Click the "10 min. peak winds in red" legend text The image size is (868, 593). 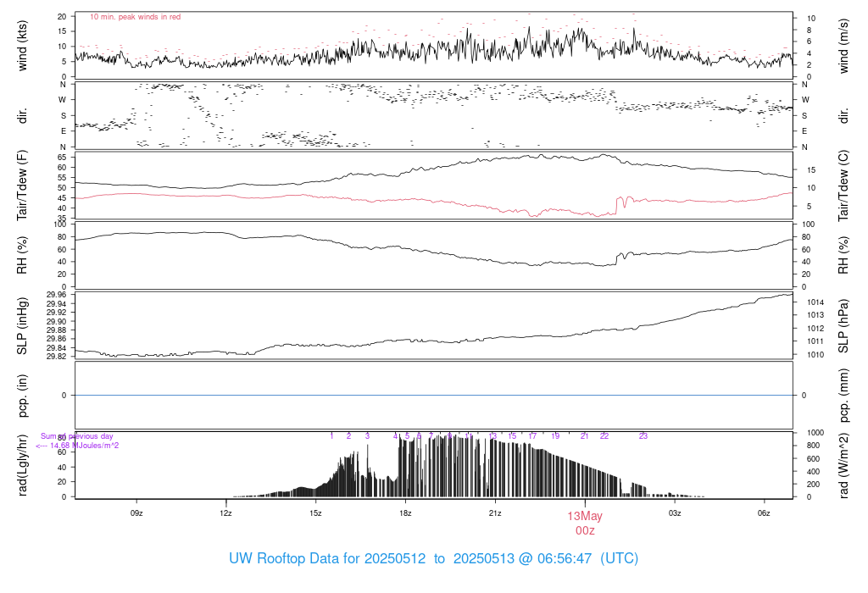tap(135, 17)
